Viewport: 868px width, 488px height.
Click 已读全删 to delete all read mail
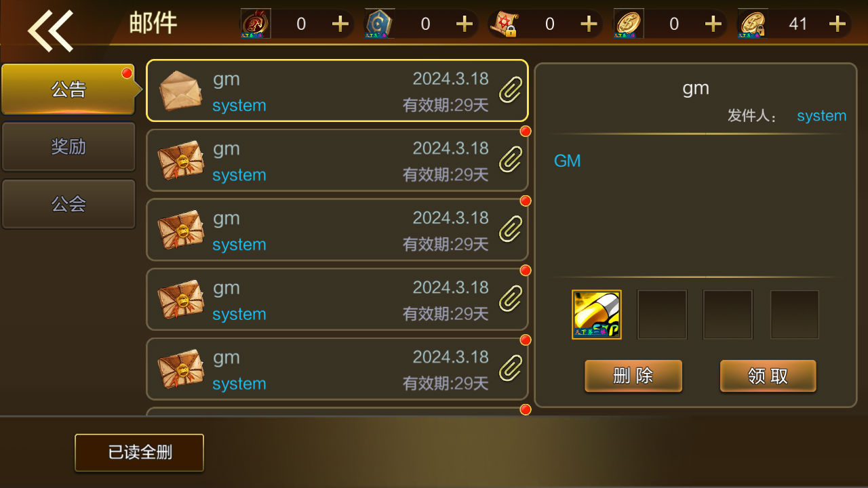click(x=139, y=453)
